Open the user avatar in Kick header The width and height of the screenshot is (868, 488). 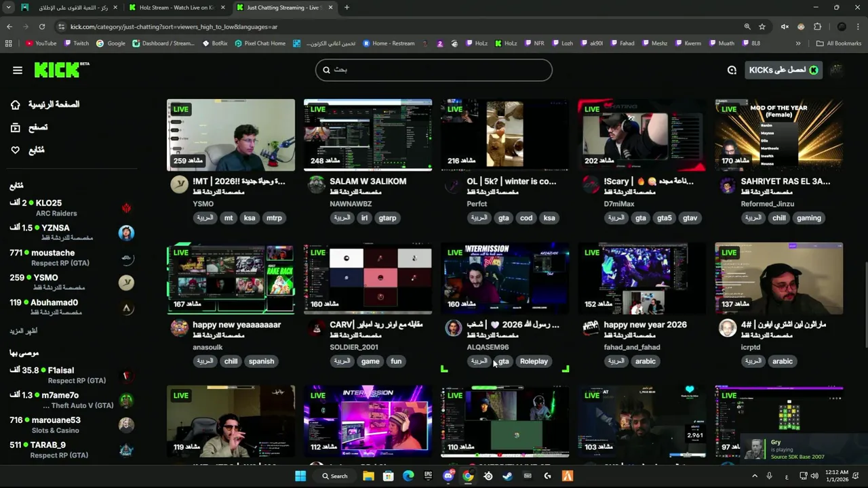(837, 70)
